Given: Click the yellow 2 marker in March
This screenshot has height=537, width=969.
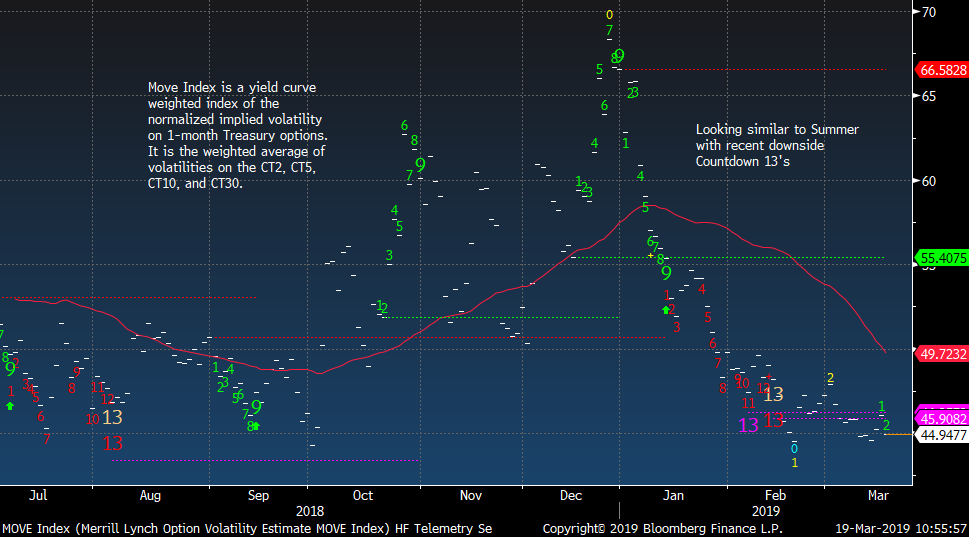Looking at the screenshot, I should point(831,378).
